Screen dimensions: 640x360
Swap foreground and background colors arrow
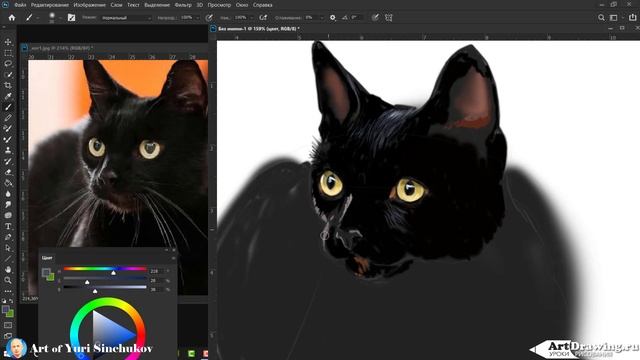11,301
